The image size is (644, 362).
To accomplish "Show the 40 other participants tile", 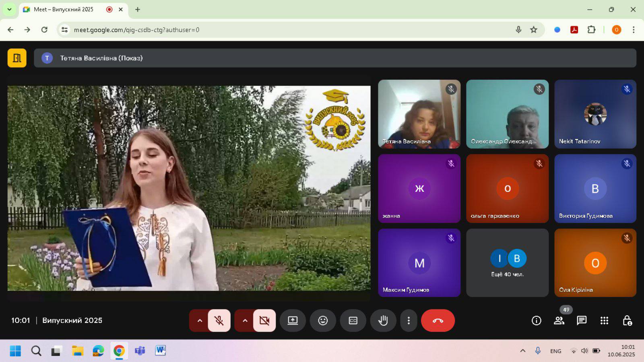I will pyautogui.click(x=507, y=263).
